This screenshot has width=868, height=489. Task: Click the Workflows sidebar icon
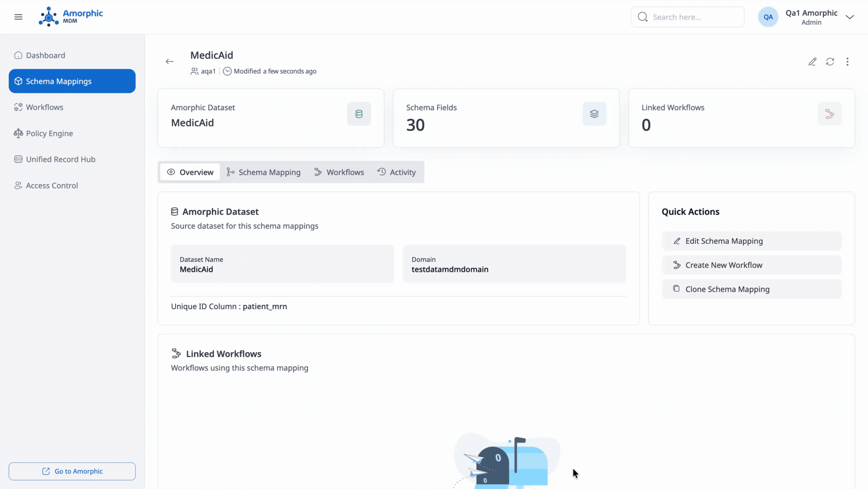click(18, 107)
